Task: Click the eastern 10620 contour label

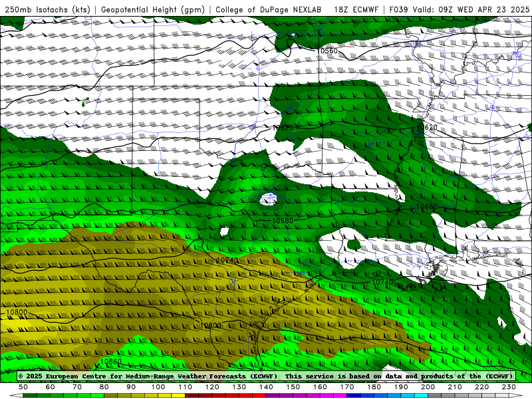Action: coord(427,128)
